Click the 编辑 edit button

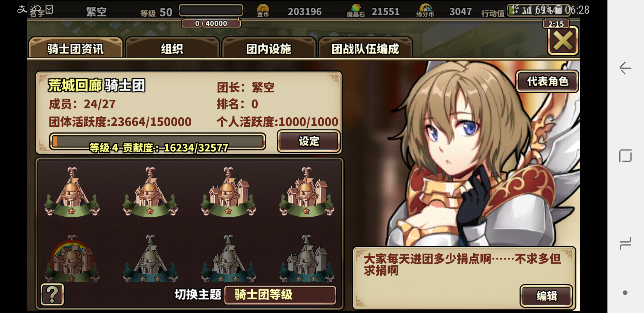tap(547, 296)
